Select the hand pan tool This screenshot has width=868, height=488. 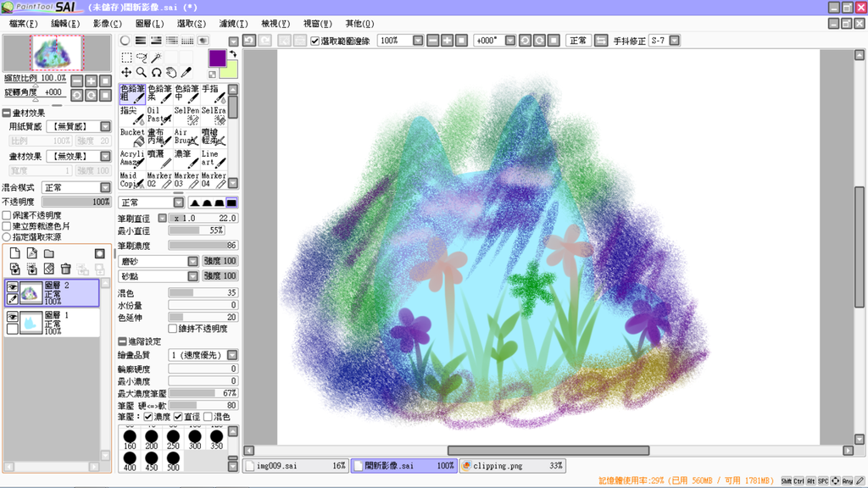tap(171, 73)
